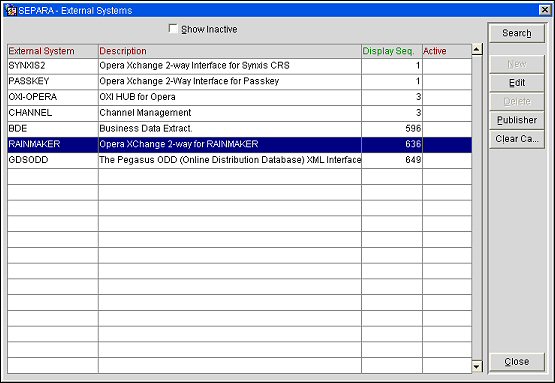Select the PASSKEY row

click(x=239, y=81)
